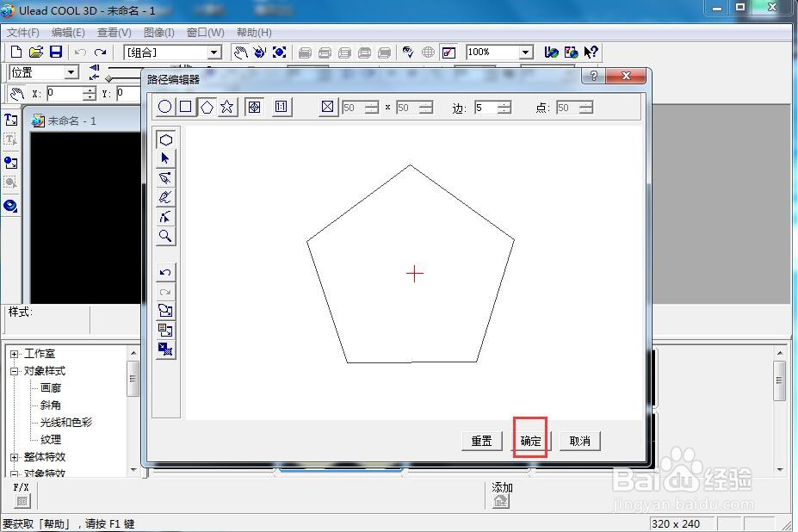Click undo in path editor sidebar
Image resolution: width=798 pixels, height=532 pixels.
pyautogui.click(x=166, y=272)
